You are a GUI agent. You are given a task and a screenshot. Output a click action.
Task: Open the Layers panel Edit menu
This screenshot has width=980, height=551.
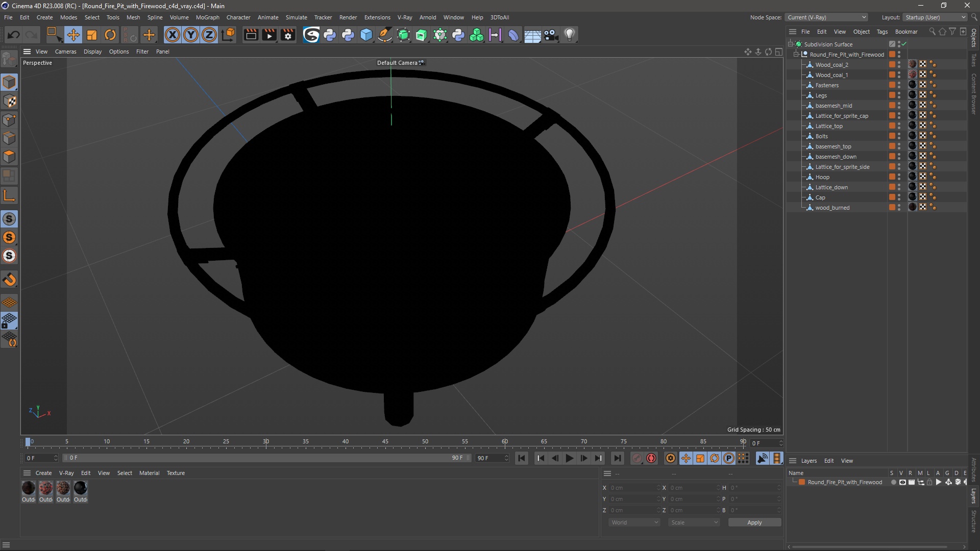point(829,461)
